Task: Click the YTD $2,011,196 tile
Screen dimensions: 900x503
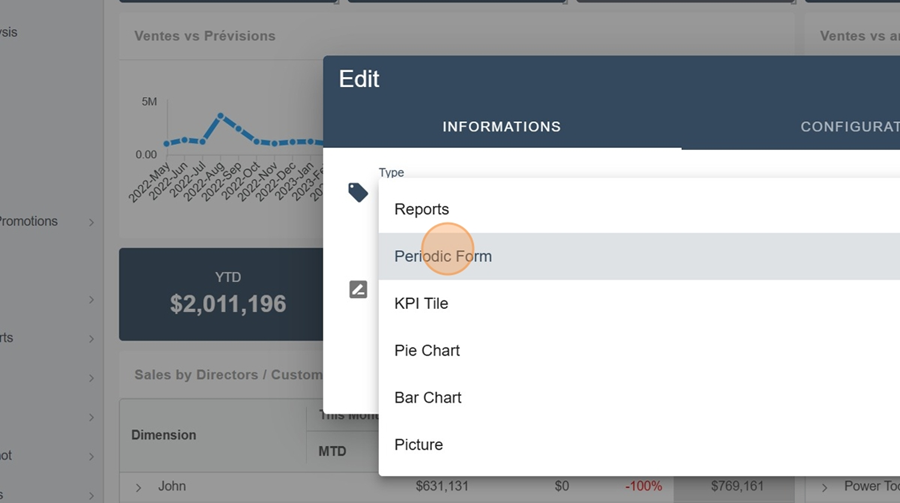Action: coord(227,294)
